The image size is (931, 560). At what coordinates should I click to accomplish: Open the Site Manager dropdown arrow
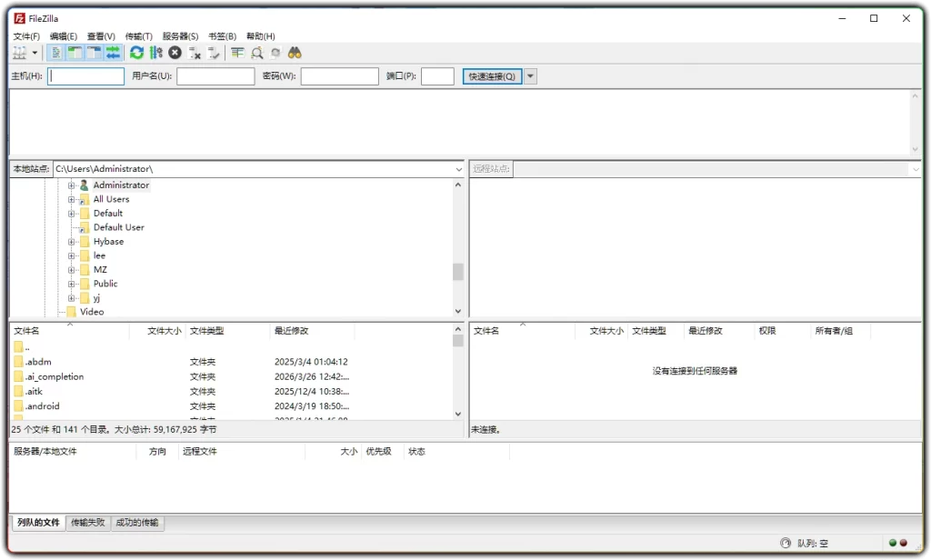pos(33,52)
